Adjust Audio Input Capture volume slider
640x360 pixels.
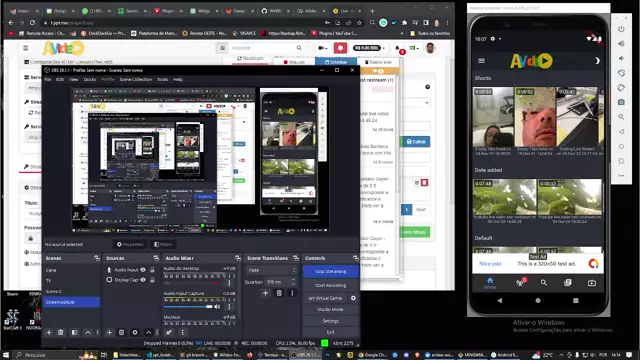coord(188,307)
